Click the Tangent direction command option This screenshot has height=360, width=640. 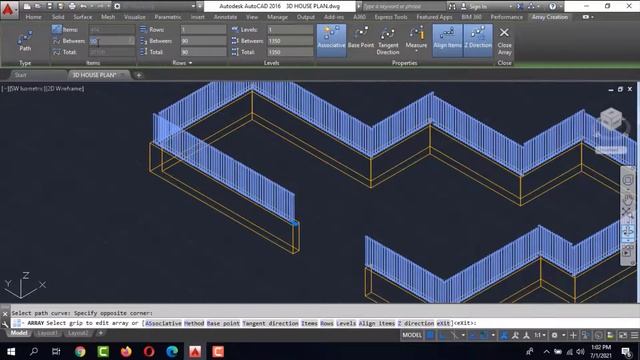[x=270, y=323]
